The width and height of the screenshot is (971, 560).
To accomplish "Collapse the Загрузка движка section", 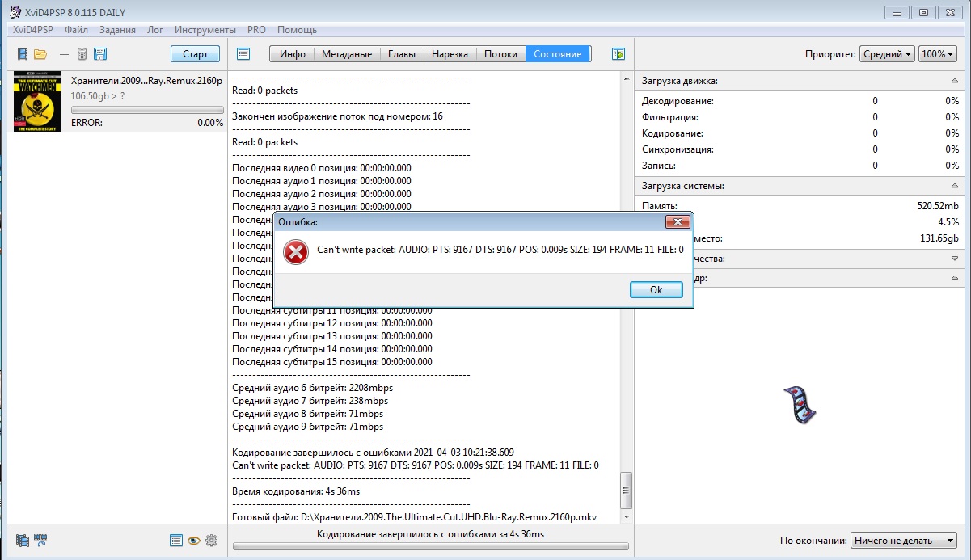I will coord(955,81).
